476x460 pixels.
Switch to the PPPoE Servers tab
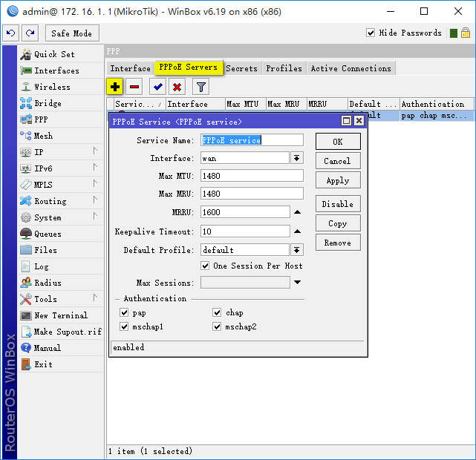click(188, 67)
